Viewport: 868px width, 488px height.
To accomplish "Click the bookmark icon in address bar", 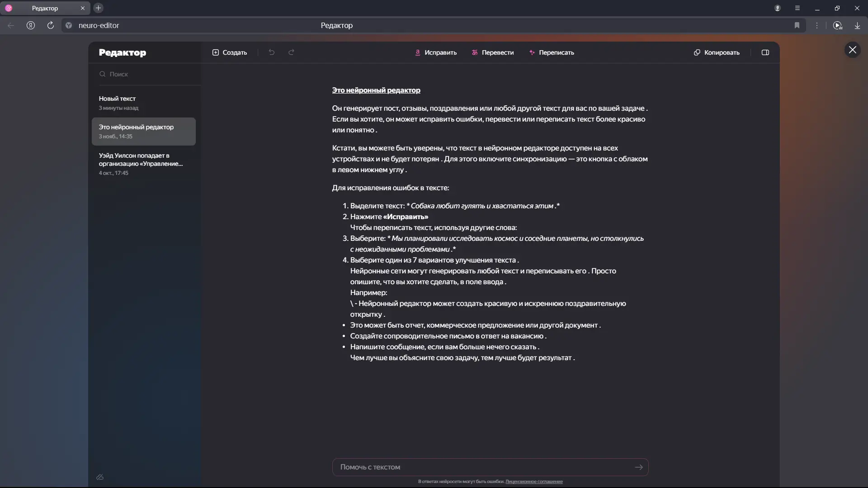I will pos(797,25).
